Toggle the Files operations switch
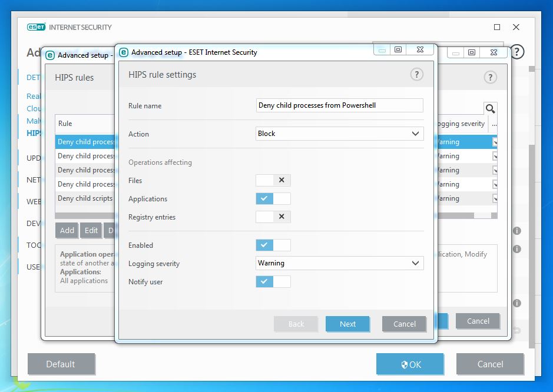The width and height of the screenshot is (553, 392). point(273,180)
